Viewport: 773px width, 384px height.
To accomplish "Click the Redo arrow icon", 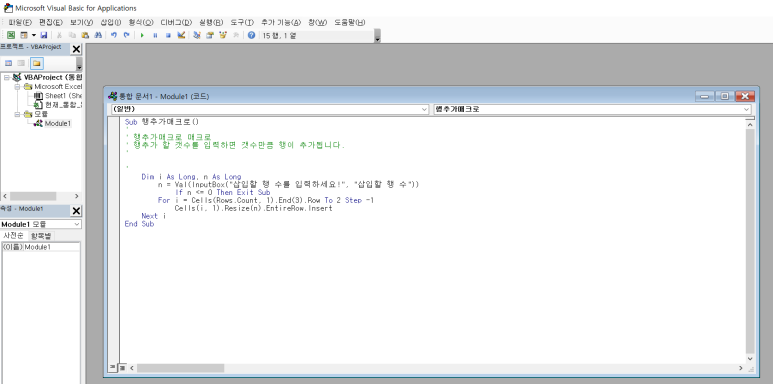I will [127, 35].
